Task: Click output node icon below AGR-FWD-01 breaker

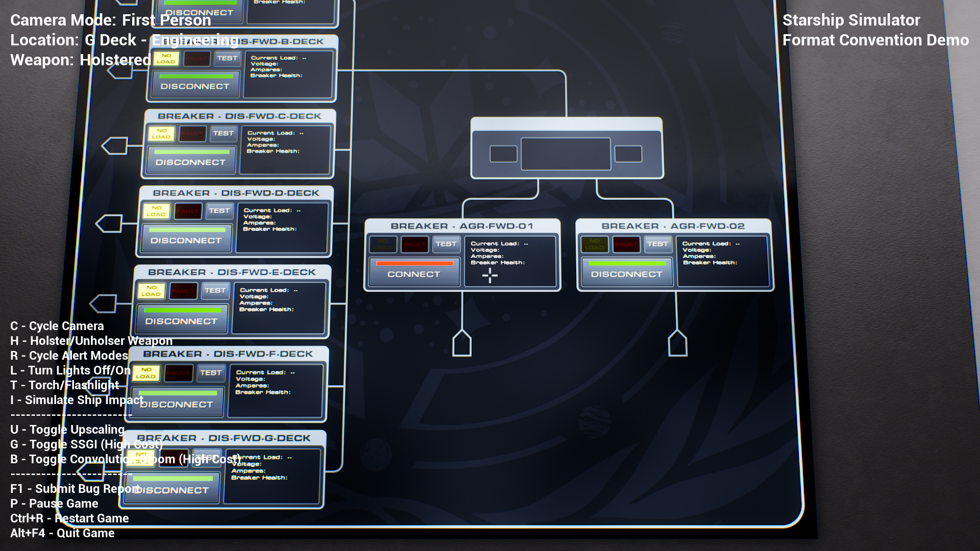Action: click(462, 343)
